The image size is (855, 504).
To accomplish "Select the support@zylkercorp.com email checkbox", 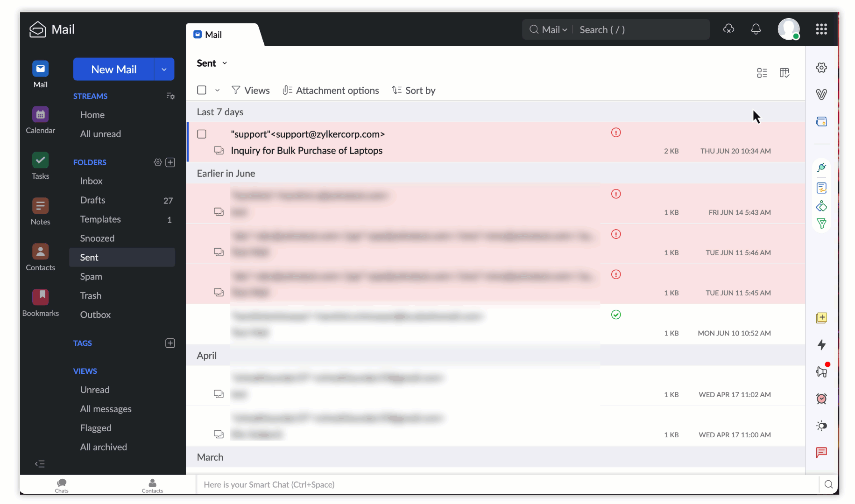I will point(202,134).
